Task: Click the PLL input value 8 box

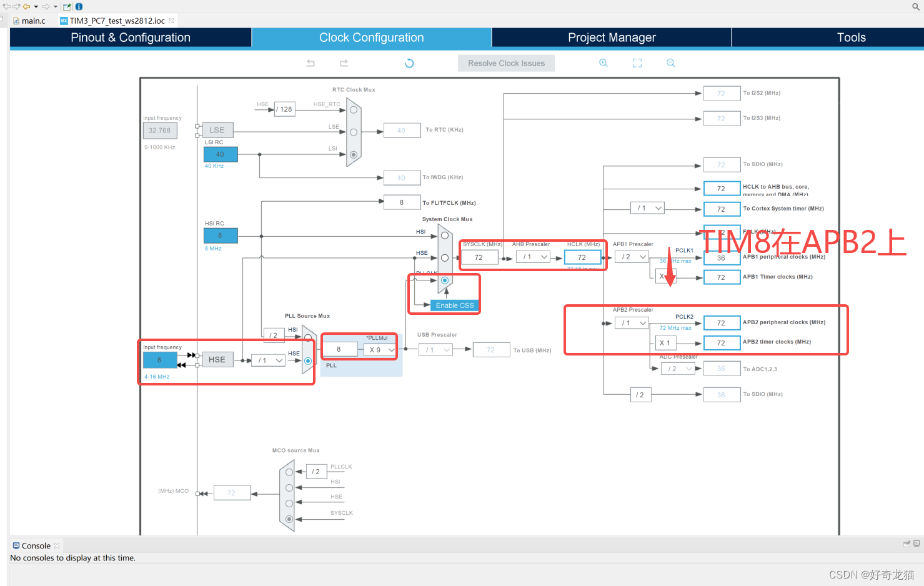Action: pos(339,350)
